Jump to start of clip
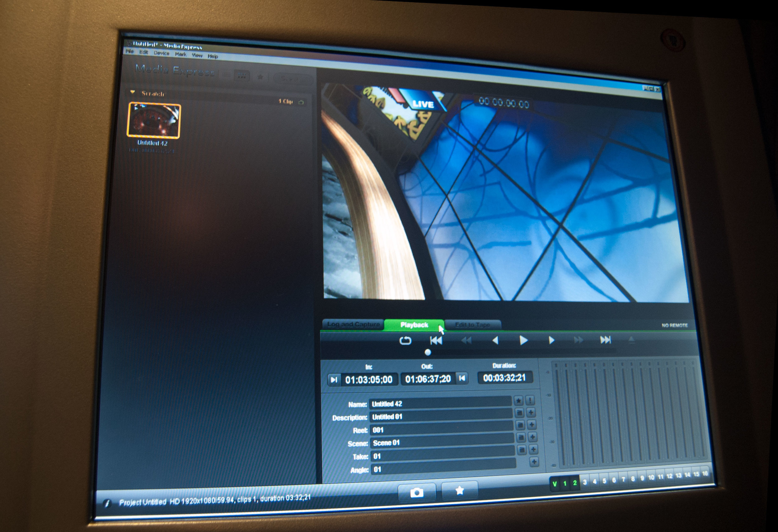 (436, 341)
